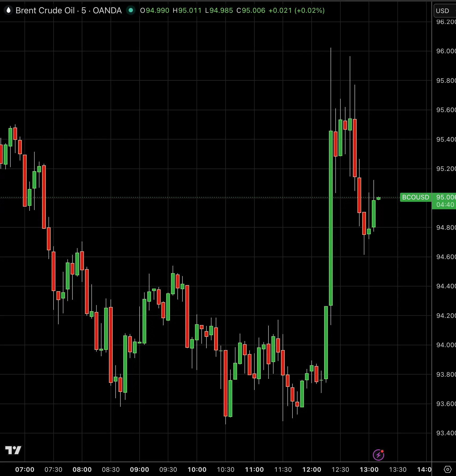Click the high value H95.011

[x=187, y=10]
